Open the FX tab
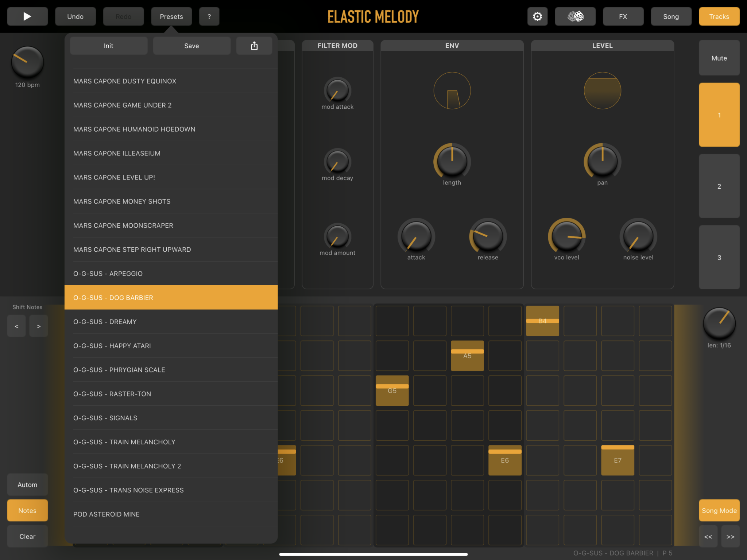 coord(623,16)
